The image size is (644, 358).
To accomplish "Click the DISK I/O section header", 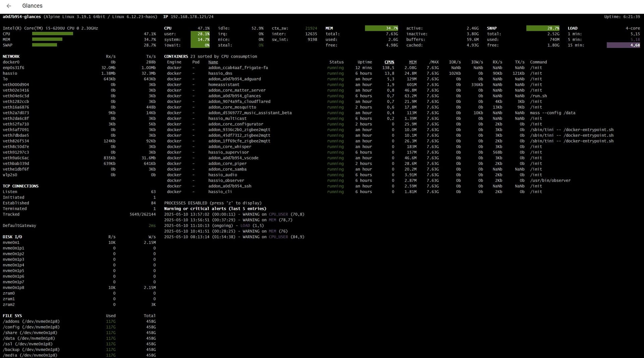I will (x=12, y=237).
